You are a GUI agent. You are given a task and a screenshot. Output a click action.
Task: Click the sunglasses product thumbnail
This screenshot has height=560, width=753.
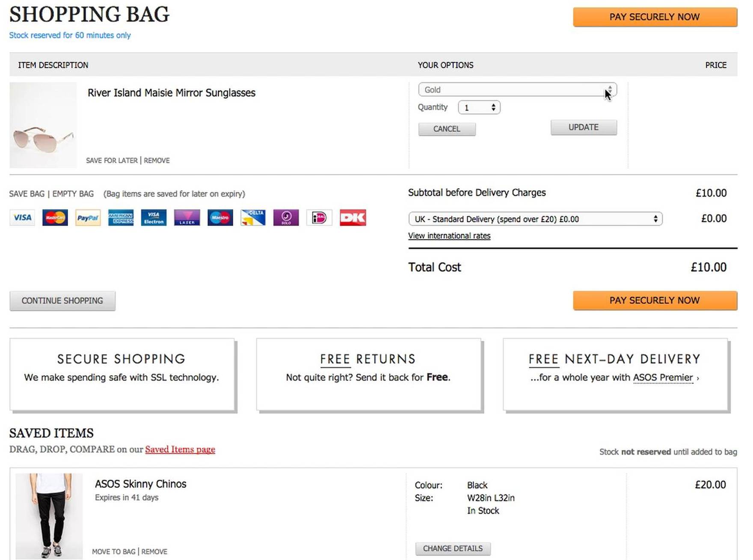[43, 125]
